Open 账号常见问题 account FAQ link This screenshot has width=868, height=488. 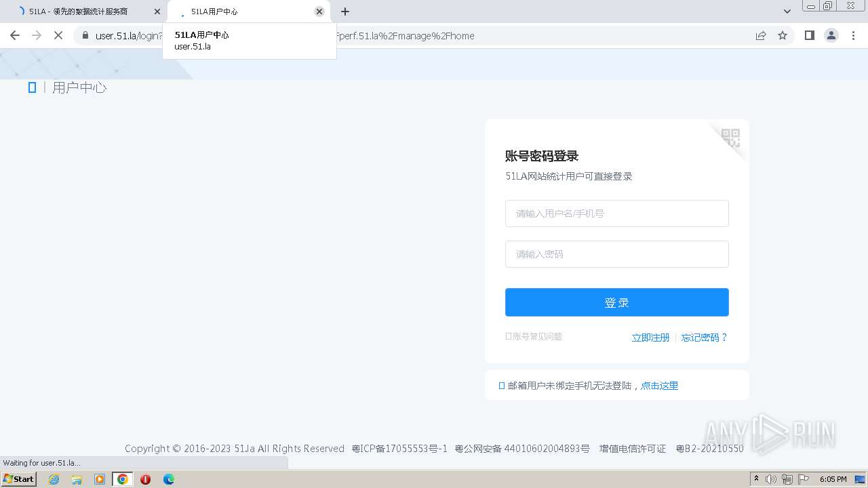pos(534,337)
